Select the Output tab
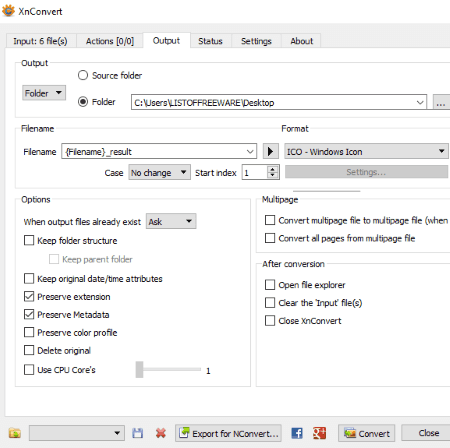The image size is (450, 448). (x=166, y=41)
